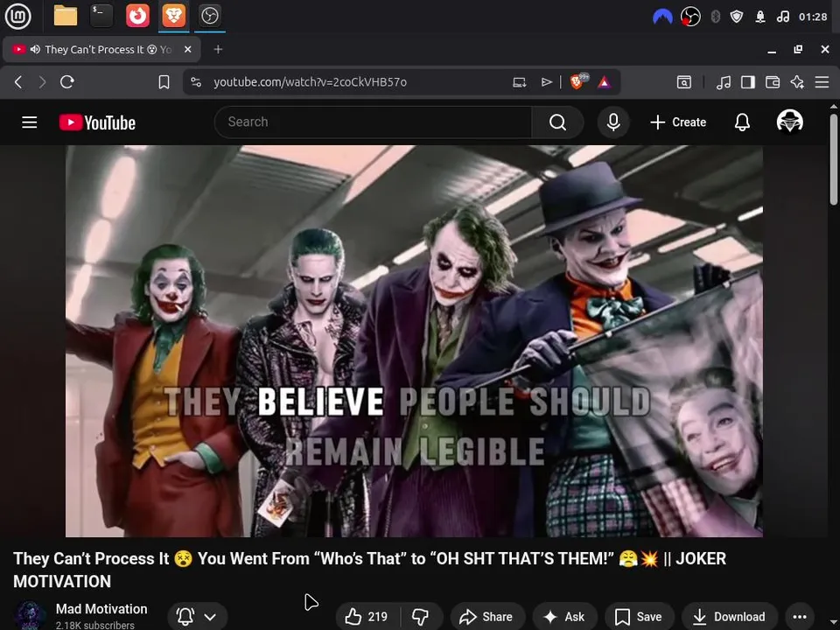Open the clock showing 01:28

(813, 17)
